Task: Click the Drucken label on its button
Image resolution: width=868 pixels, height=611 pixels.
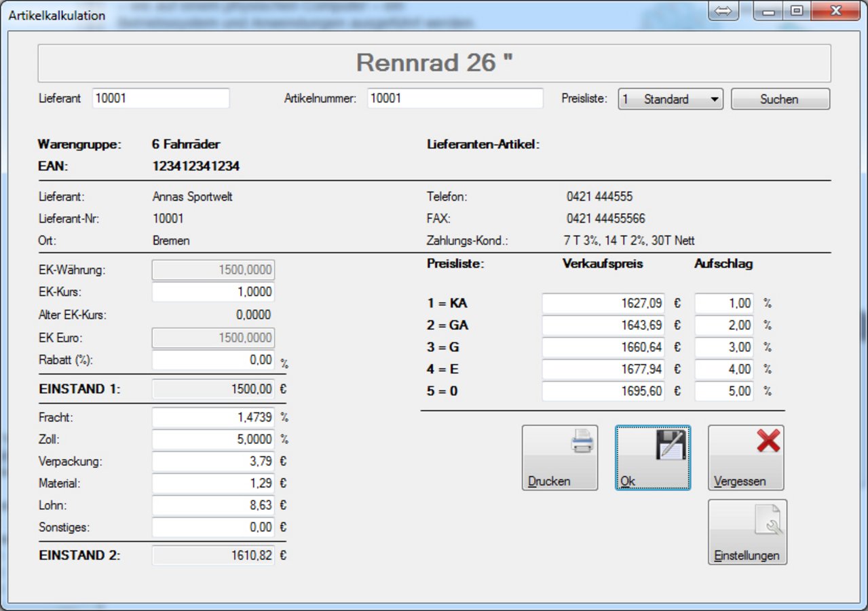Action: click(x=549, y=481)
